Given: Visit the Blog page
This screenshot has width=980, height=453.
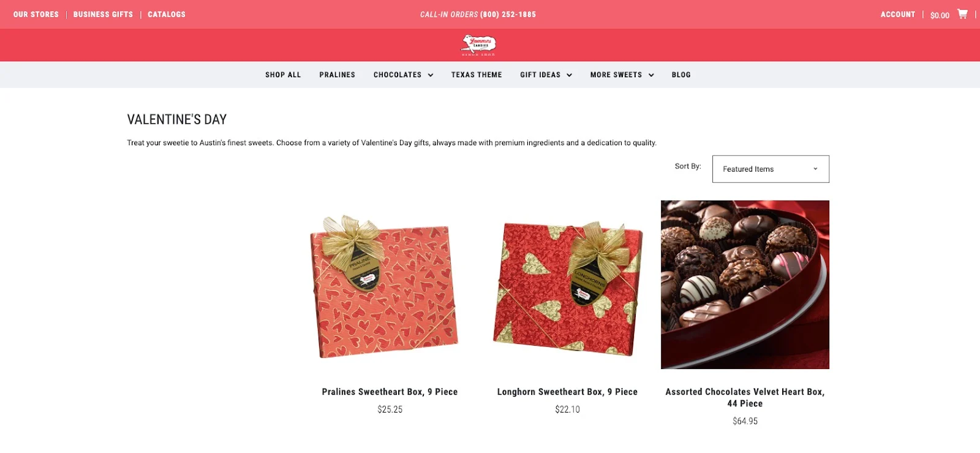Looking at the screenshot, I should (x=681, y=75).
